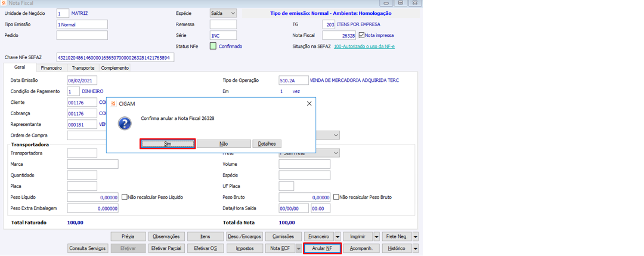Click the Cobrança code field
The width and height of the screenshot is (644, 256).
coord(82,113)
